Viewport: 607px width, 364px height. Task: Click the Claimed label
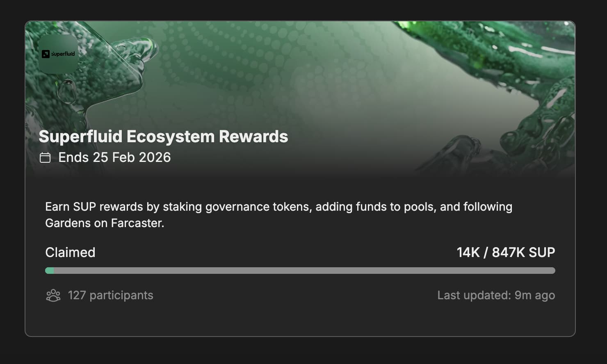click(70, 252)
